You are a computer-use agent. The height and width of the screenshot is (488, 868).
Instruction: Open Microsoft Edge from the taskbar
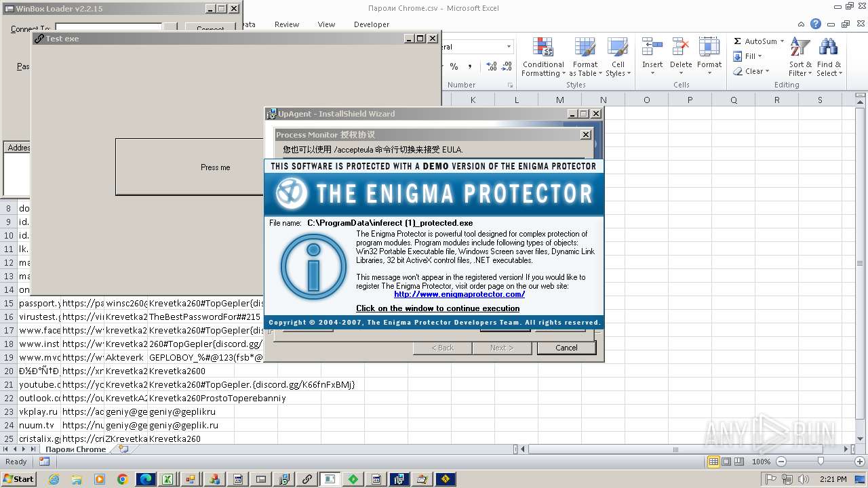[x=146, y=479]
